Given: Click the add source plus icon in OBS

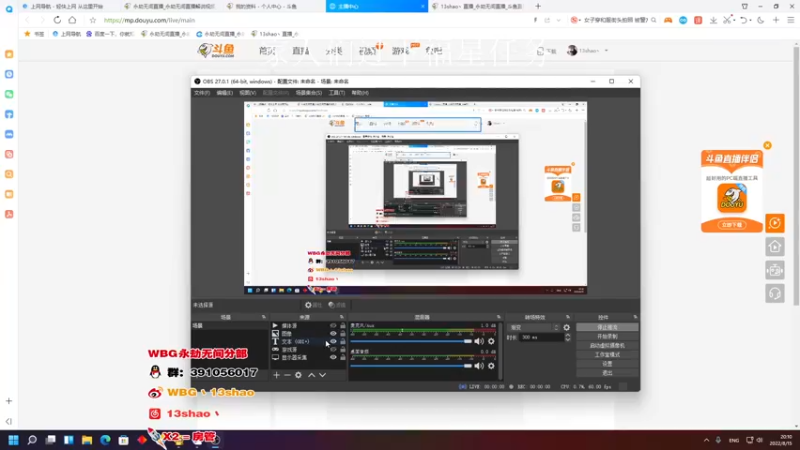Looking at the screenshot, I should click(276, 375).
